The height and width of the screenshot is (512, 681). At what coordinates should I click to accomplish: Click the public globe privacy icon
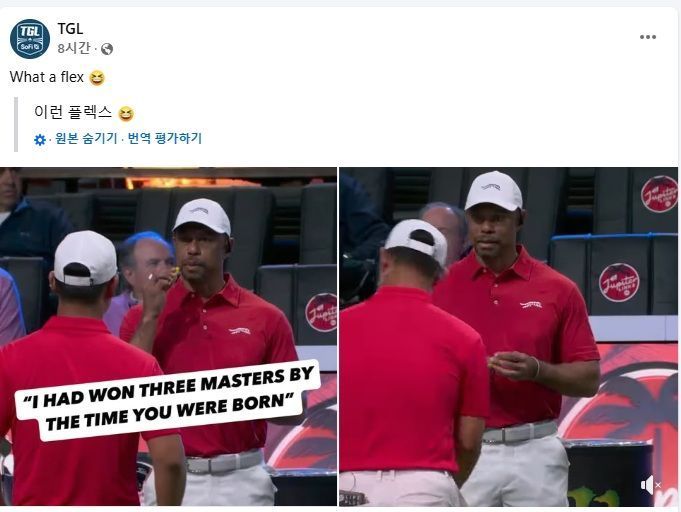pyautogui.click(x=107, y=49)
